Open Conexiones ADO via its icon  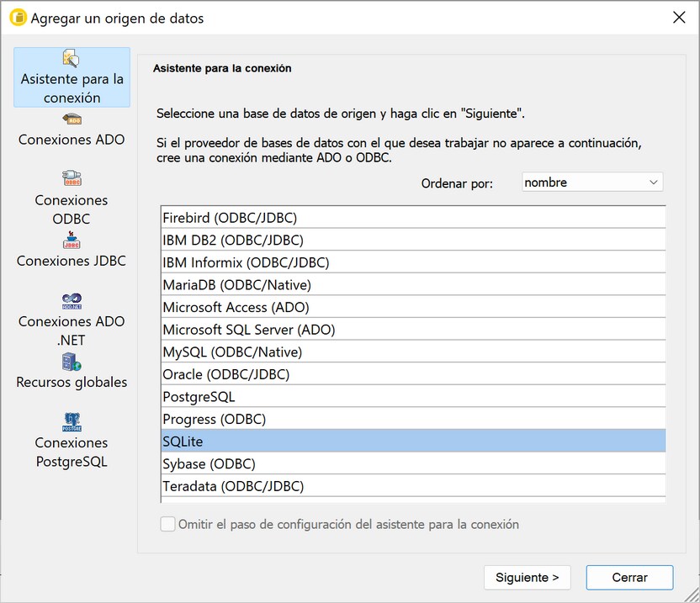click(72, 119)
